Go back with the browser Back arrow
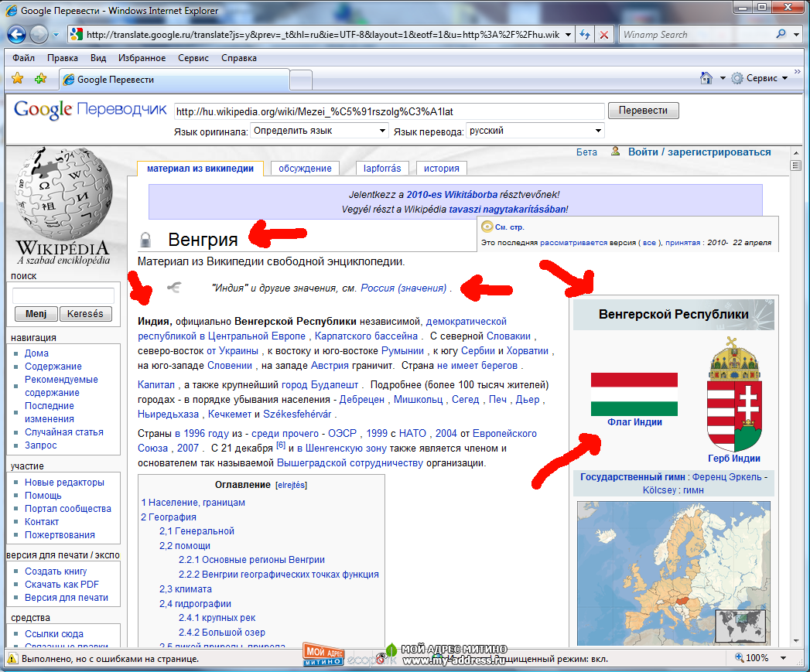Image resolution: width=810 pixels, height=672 pixels. pyautogui.click(x=16, y=35)
